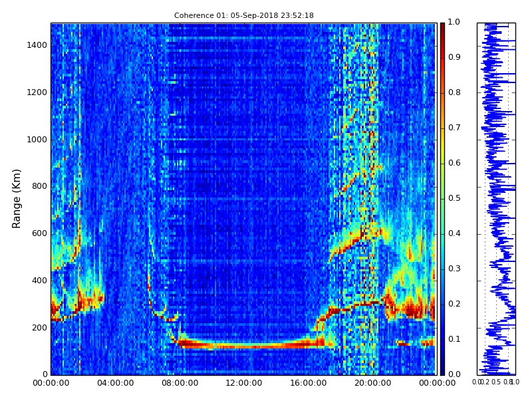This screenshot has width=532, height=399.
Task: Click the 04:00:00 time axis label
Action: pos(115,383)
